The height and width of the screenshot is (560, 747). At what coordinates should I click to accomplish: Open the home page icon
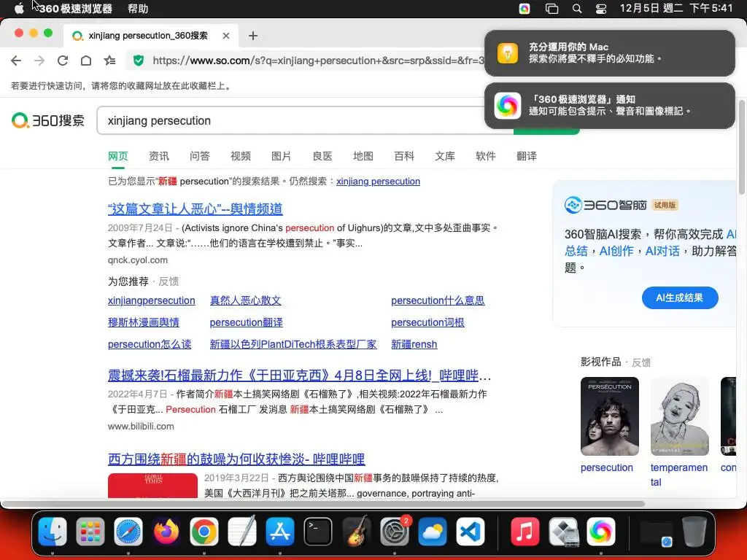click(x=86, y=61)
